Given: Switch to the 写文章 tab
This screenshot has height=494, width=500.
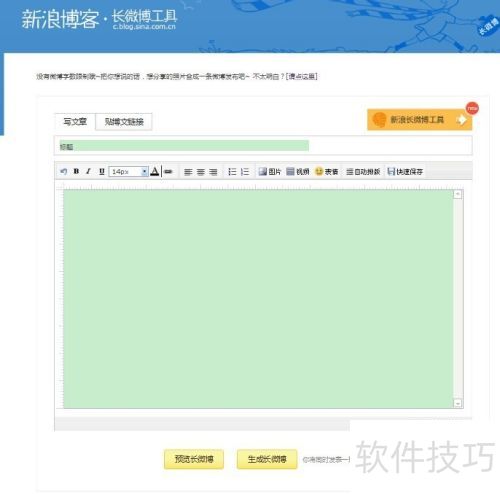Looking at the screenshot, I should [75, 122].
